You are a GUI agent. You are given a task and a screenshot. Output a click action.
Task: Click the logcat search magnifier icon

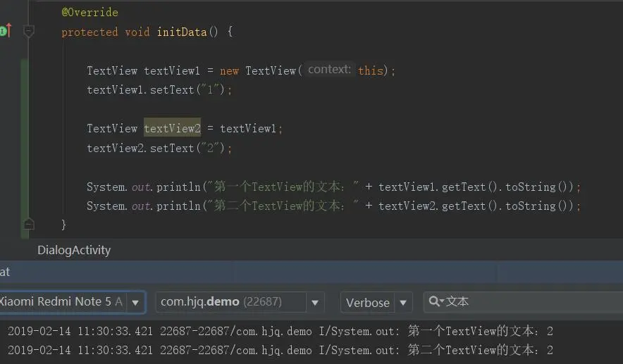pyautogui.click(x=436, y=301)
